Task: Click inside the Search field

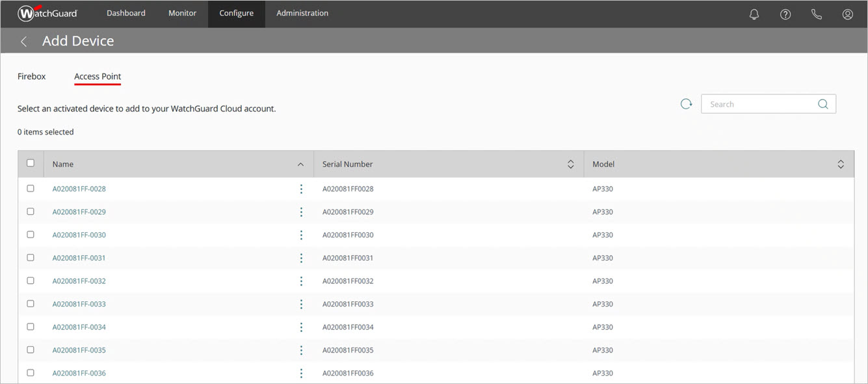Action: [x=754, y=103]
